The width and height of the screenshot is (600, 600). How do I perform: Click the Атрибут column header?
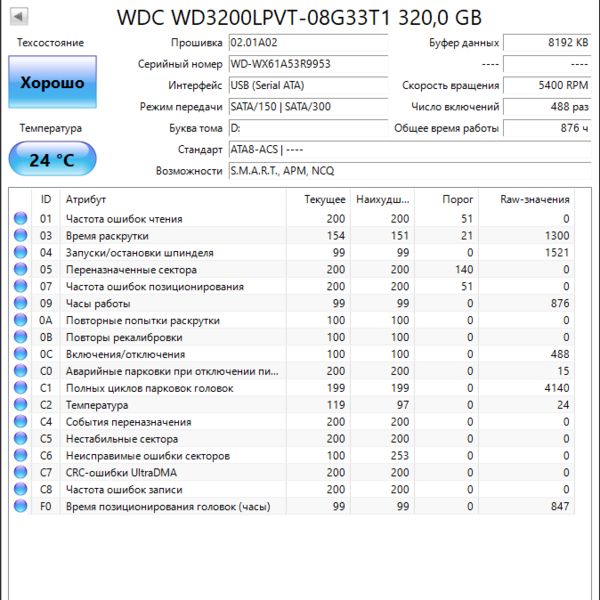pos(173,199)
